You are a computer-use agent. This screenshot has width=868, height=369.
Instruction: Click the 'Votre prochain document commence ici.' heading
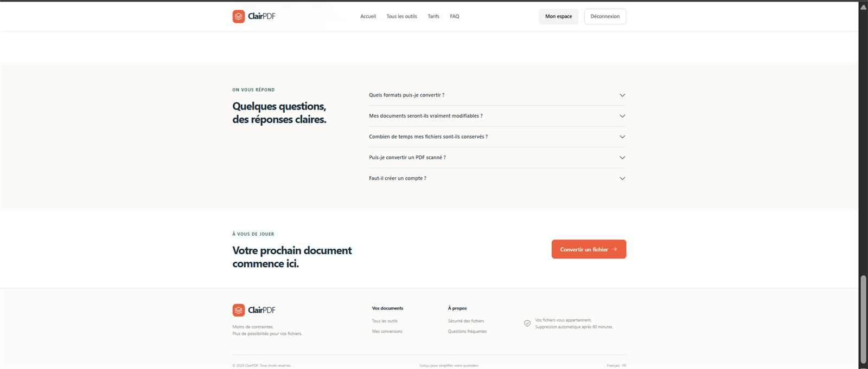(x=292, y=257)
